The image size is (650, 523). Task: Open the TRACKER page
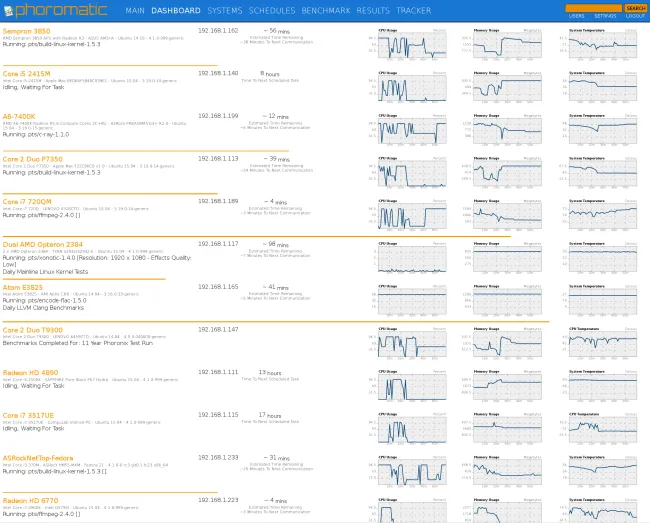point(414,11)
